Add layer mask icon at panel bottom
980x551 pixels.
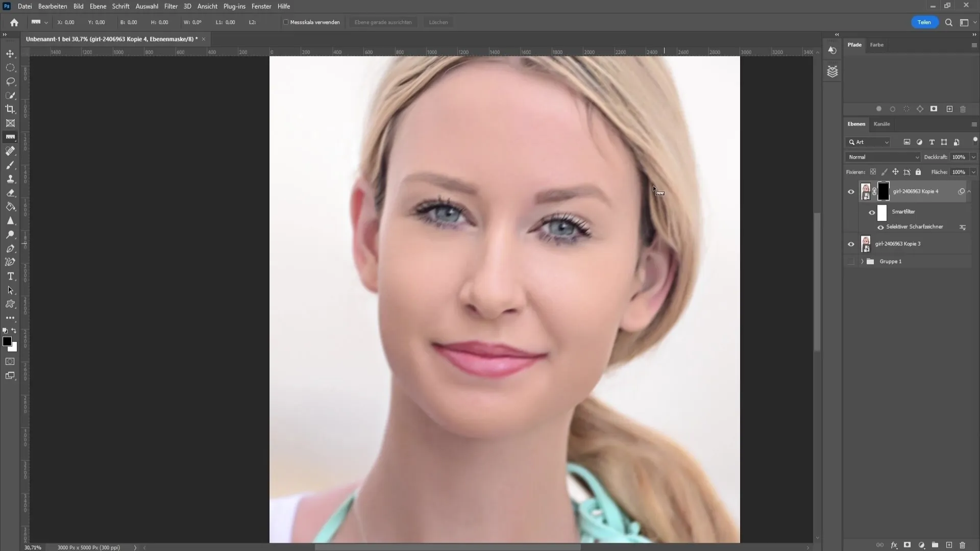tap(908, 545)
